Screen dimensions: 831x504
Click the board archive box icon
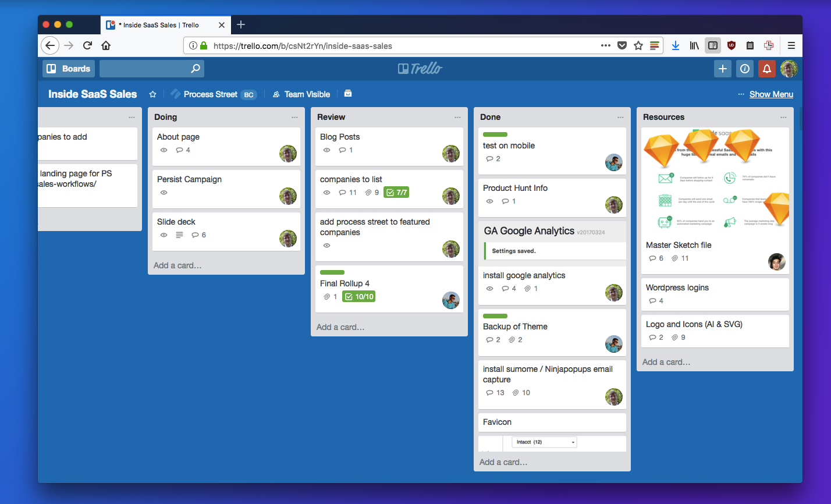[348, 94]
